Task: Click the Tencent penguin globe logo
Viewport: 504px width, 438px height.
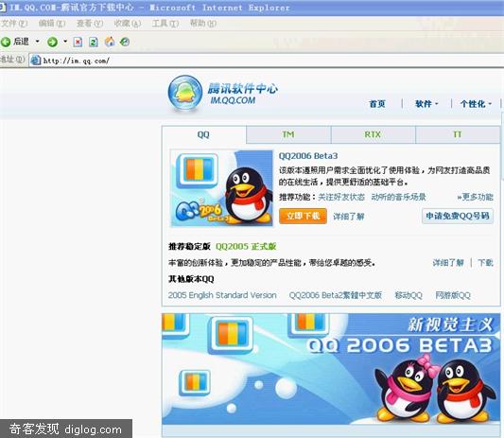Action: coord(184,93)
